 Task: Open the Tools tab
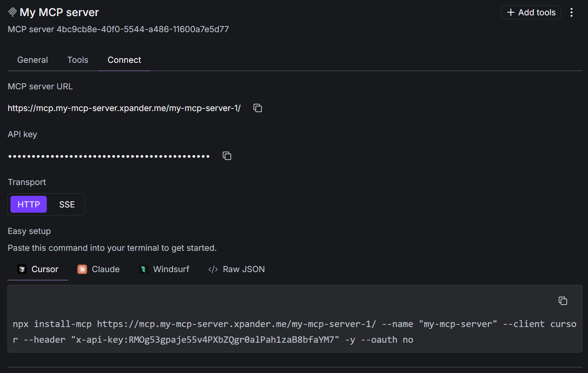point(77,60)
